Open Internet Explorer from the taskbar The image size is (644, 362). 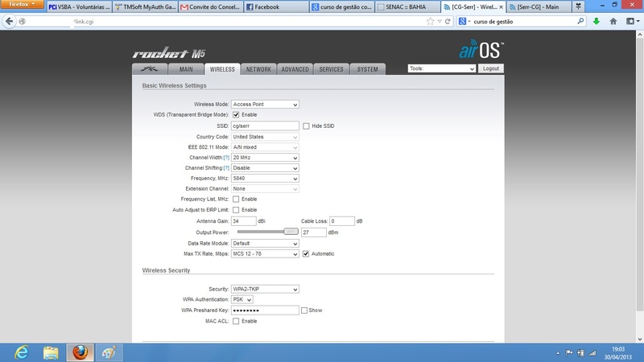tap(22, 352)
